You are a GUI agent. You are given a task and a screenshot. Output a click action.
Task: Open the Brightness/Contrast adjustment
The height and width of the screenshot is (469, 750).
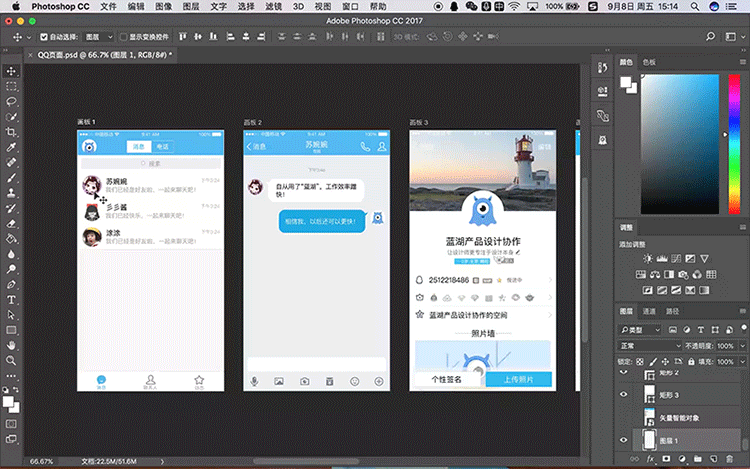point(648,259)
